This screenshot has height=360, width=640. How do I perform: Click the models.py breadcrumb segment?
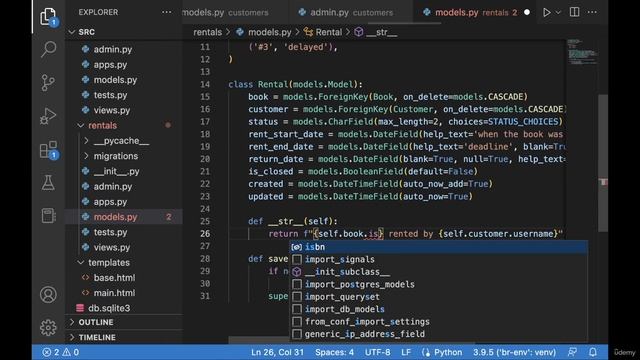(269, 32)
